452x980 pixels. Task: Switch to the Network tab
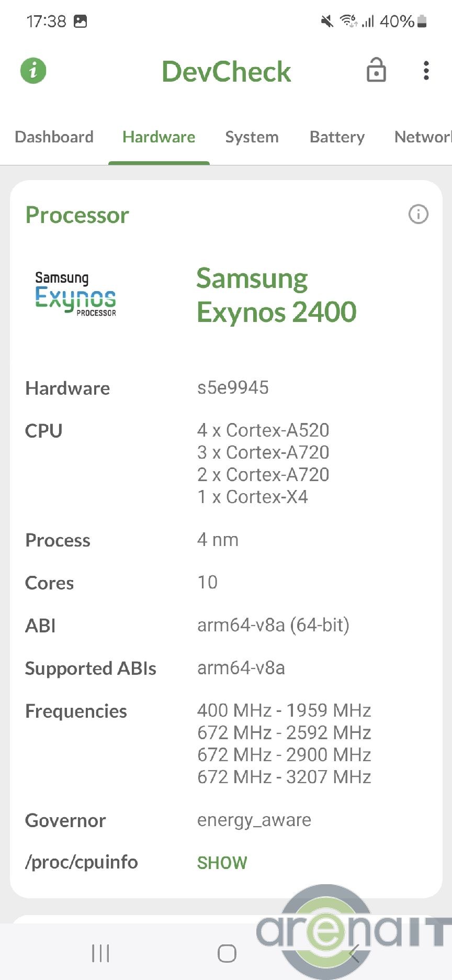point(423,137)
